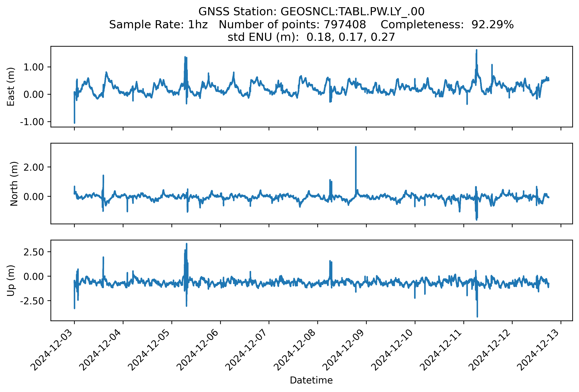Click the 2.00 tick on North axis
Viewport: 579px width, 392px height.
(34, 167)
